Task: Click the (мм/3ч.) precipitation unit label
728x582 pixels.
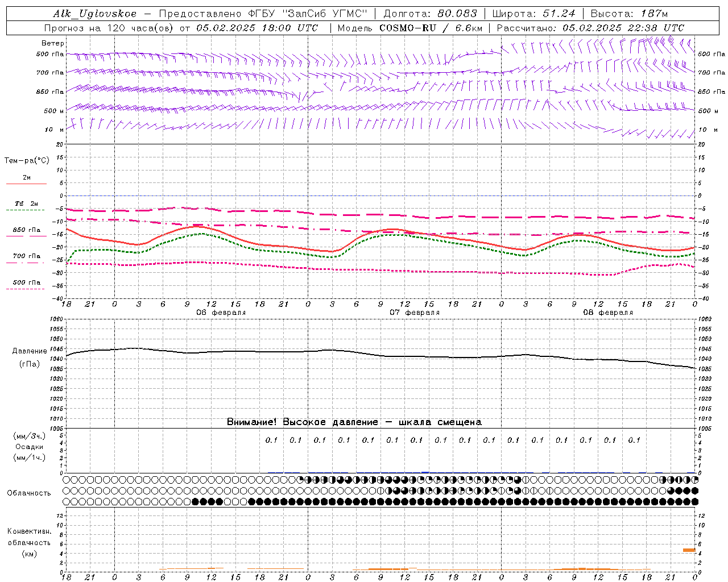Action: (30, 436)
